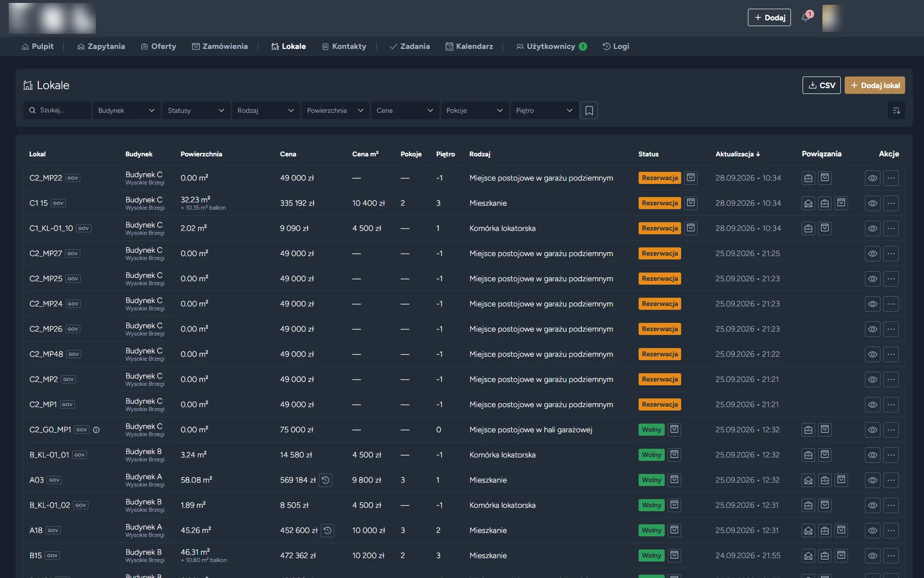Click the bookmark saved-filters icon
Viewport: 924px width, 578px height.
tap(589, 110)
